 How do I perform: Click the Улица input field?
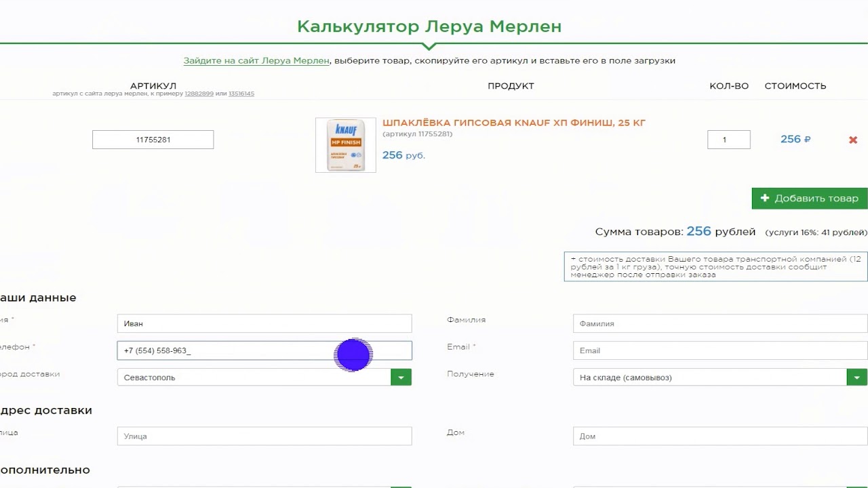pyautogui.click(x=264, y=436)
